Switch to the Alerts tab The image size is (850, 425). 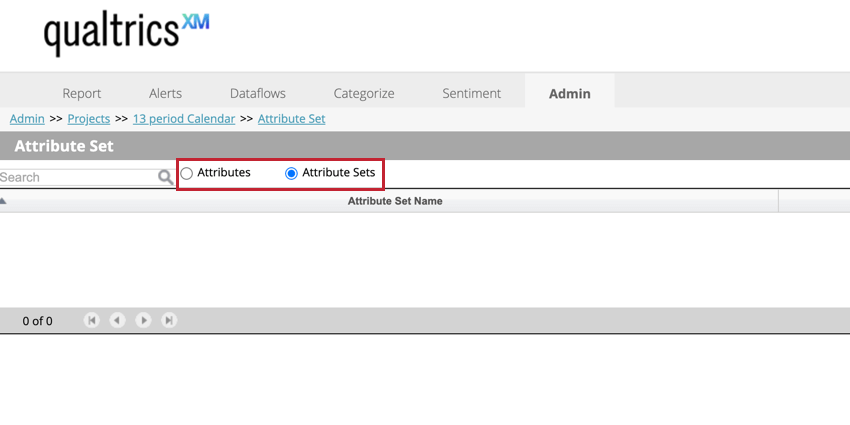166,93
